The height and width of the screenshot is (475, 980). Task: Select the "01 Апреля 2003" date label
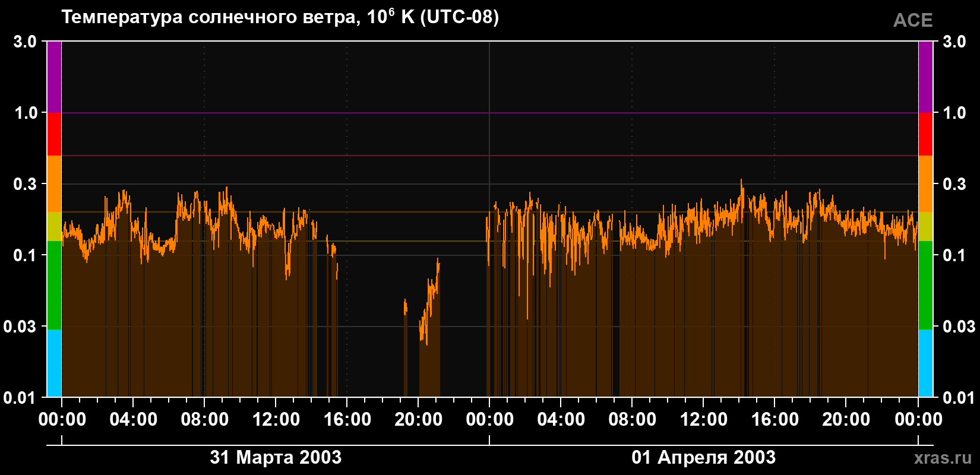point(703,457)
